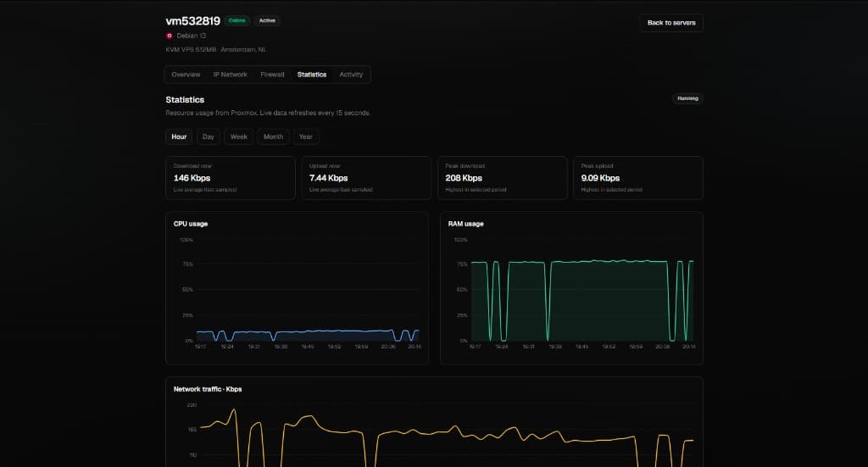The height and width of the screenshot is (467, 868).
Task: Click the Statistics section heading
Action: click(x=185, y=100)
